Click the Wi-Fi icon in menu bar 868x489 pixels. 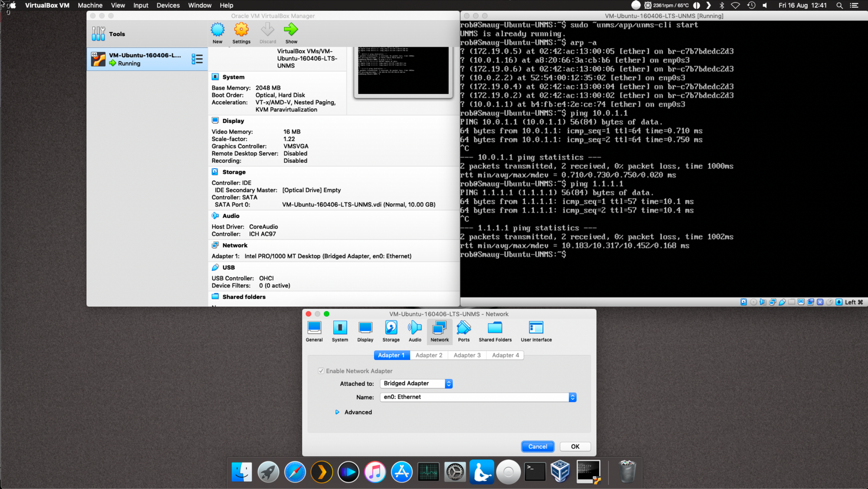735,5
